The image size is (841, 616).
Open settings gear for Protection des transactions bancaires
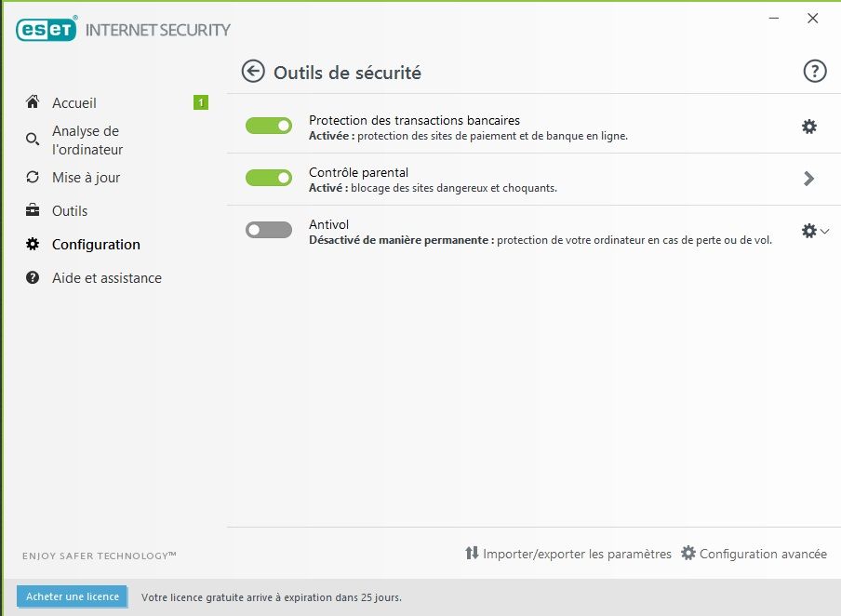[x=808, y=127]
